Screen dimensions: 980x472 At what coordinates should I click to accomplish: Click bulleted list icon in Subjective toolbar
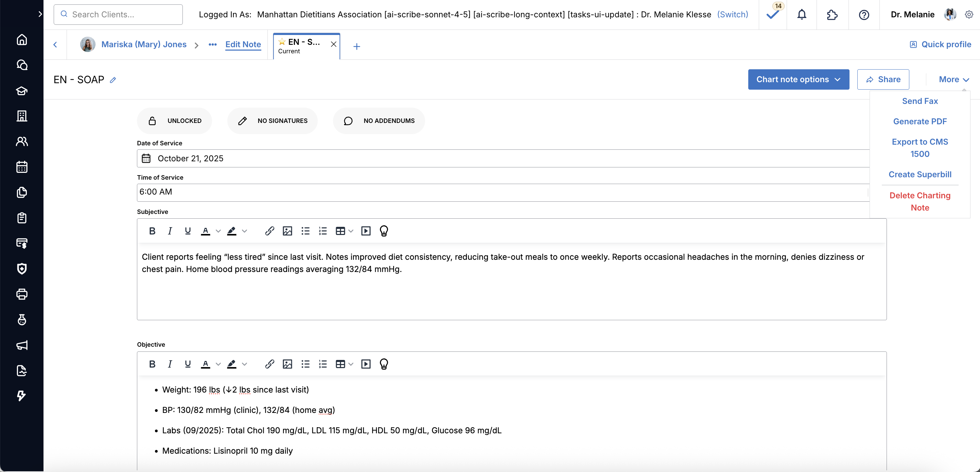[305, 231]
